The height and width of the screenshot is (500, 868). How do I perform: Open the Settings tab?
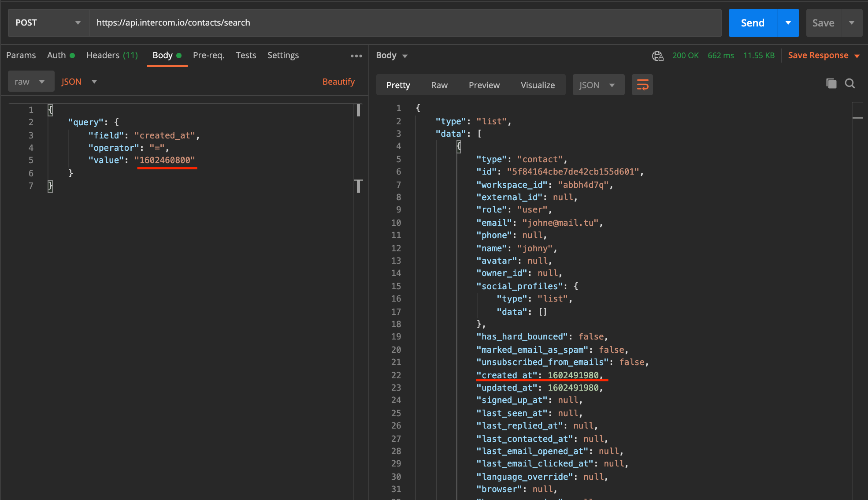(x=283, y=56)
